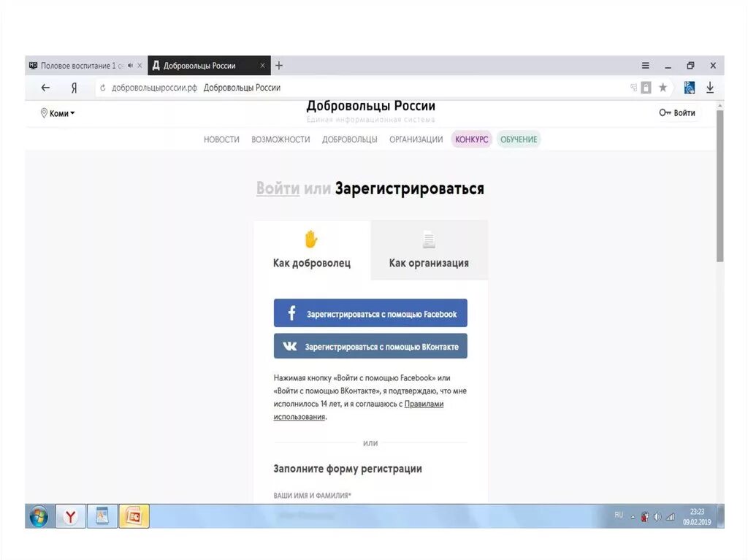
Task: Open the volume speaker tray icon
Action: click(x=657, y=517)
